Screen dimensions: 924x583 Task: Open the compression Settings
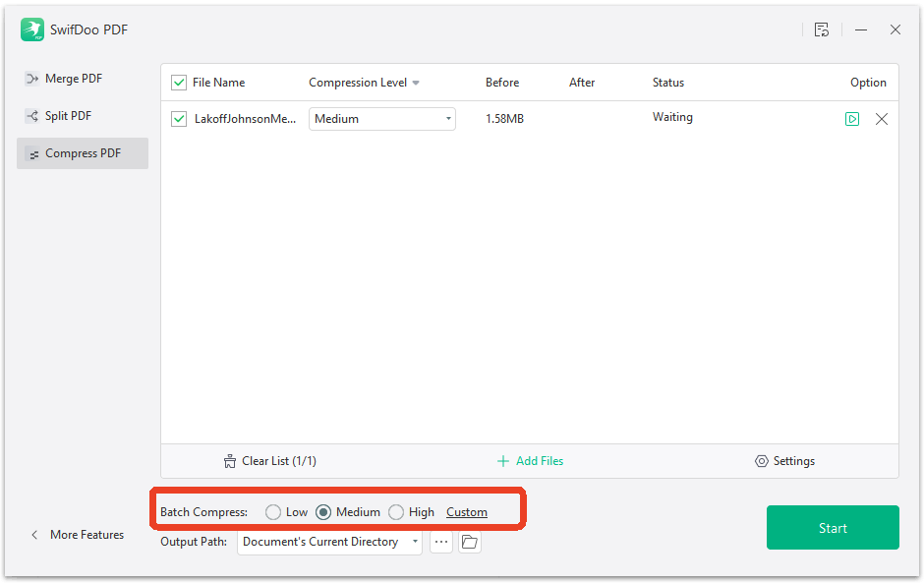[785, 461]
